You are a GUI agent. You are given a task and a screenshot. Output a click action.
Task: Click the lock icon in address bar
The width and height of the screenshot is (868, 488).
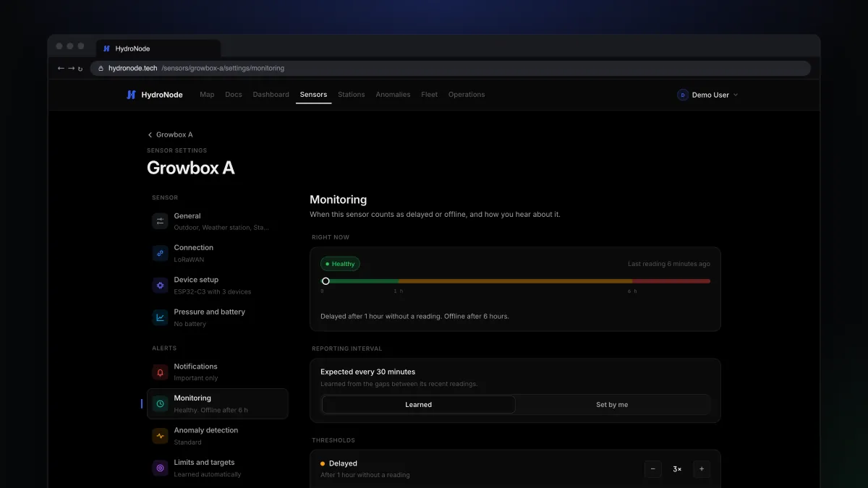101,68
